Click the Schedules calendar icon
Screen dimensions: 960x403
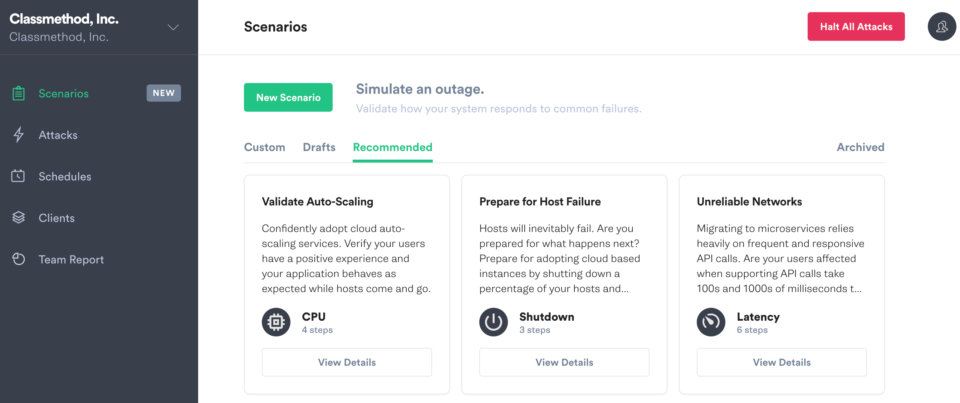[19, 177]
